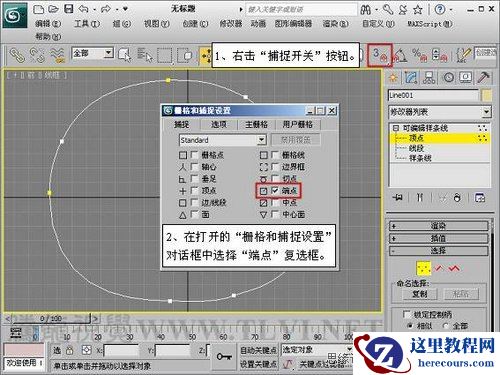Select the Unlink Selection tool
Image resolution: width=500 pixels, height=375 pixels.
[37, 55]
